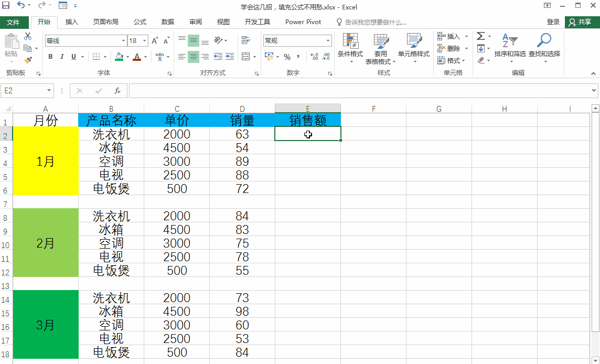This screenshot has height=364, width=600.
Task: Toggle the horizontal Center align button
Action: tap(194, 57)
